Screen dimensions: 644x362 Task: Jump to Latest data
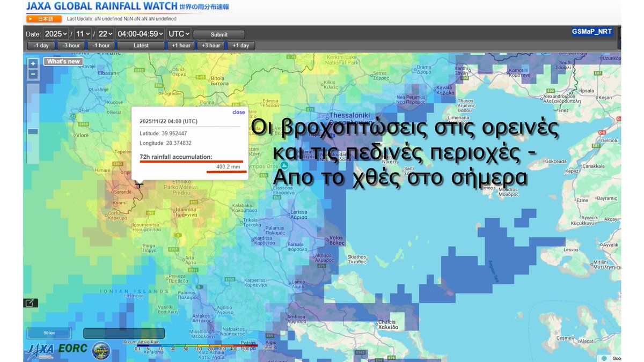(141, 46)
